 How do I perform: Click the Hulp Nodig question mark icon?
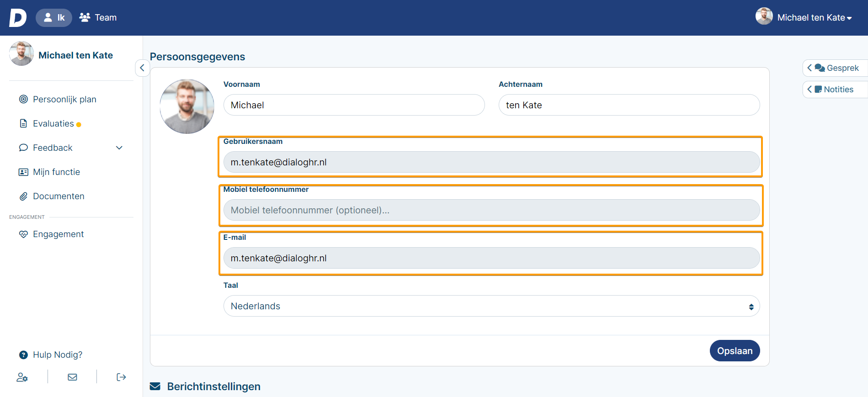coord(23,355)
